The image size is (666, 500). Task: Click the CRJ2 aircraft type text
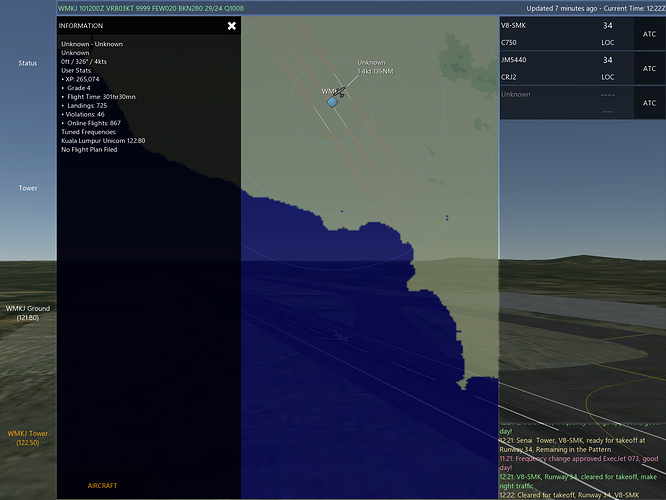(x=508, y=77)
